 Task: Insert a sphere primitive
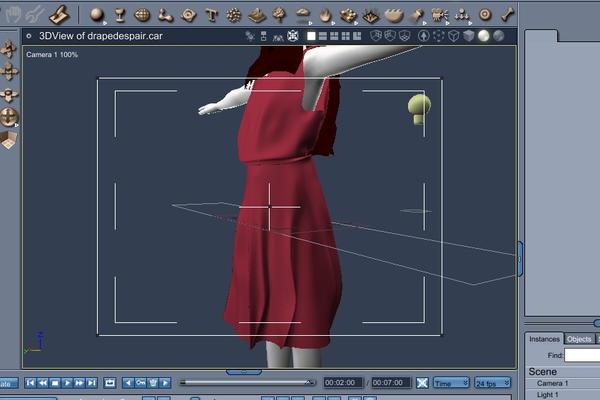97,15
